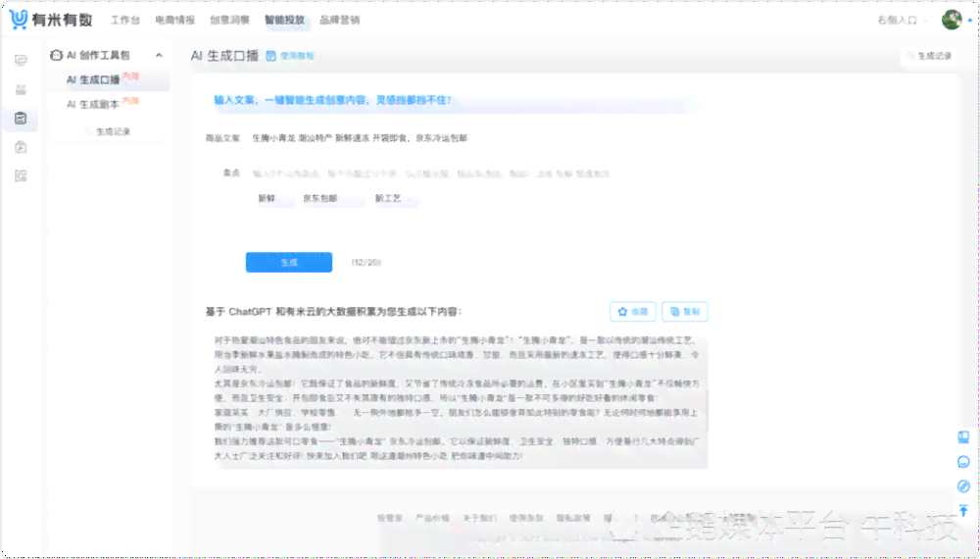
Task: Click the tutorial book icon beside the title
Action: click(x=271, y=56)
